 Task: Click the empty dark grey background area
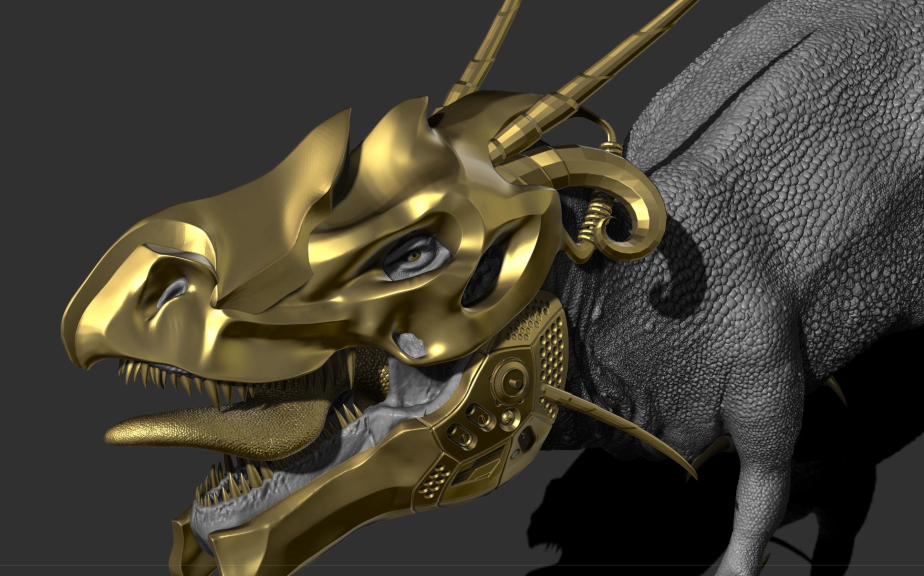pyautogui.click(x=114, y=95)
